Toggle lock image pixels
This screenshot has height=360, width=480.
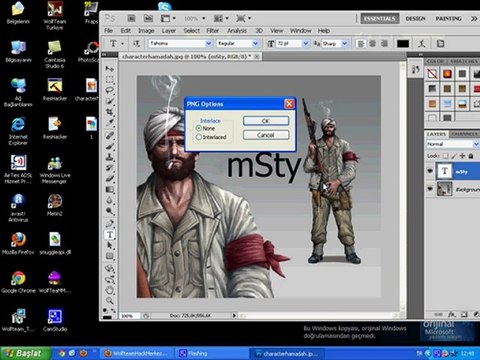point(454,156)
